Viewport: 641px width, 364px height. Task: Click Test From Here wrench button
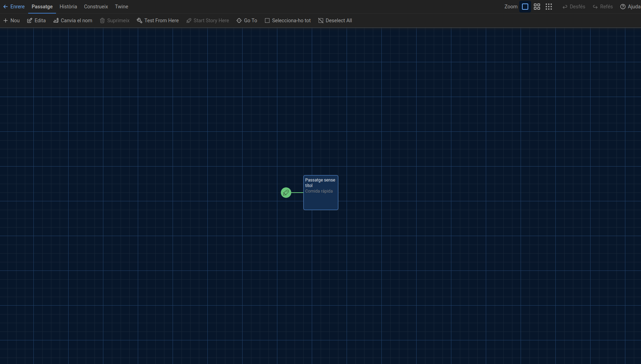(158, 21)
